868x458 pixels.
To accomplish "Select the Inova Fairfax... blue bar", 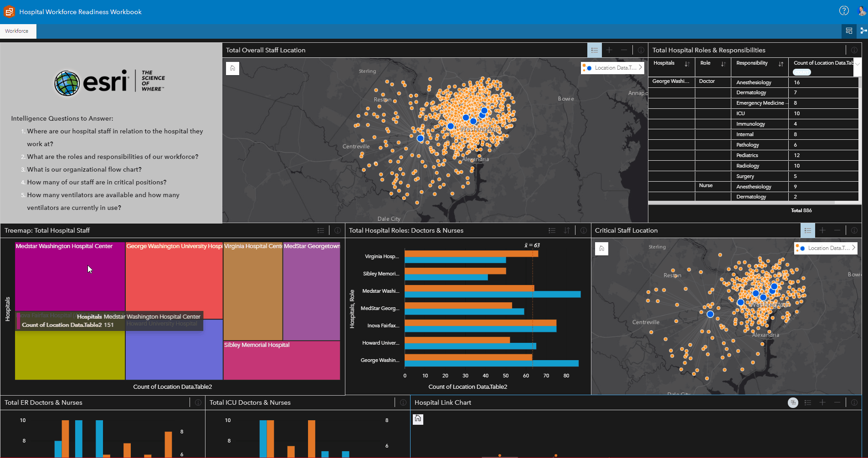I will tap(481, 329).
